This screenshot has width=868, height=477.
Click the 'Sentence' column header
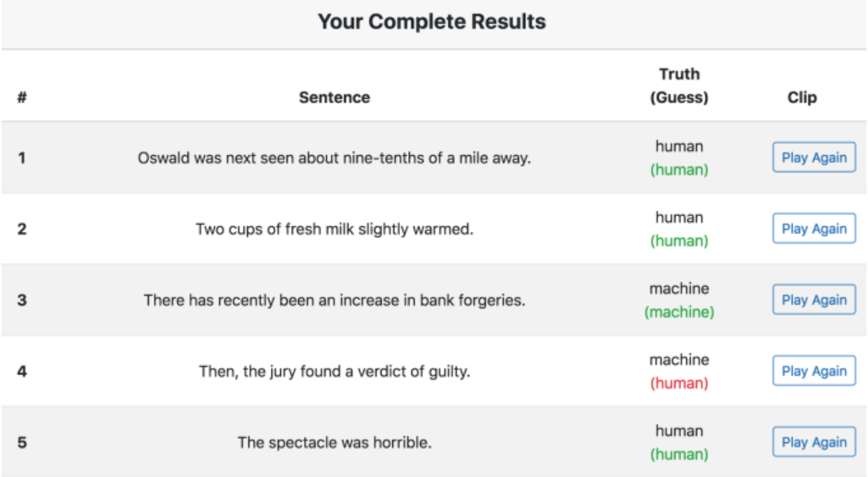pos(334,98)
